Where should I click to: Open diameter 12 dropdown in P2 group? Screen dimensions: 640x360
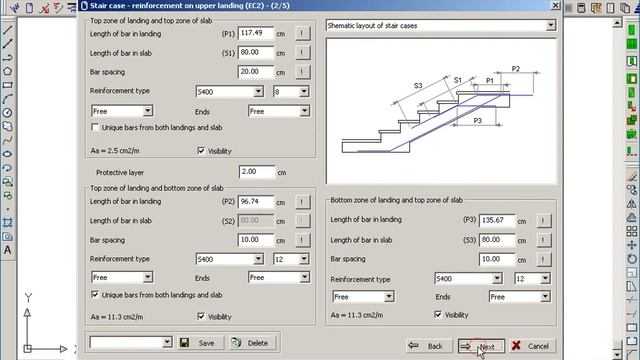pos(304,259)
